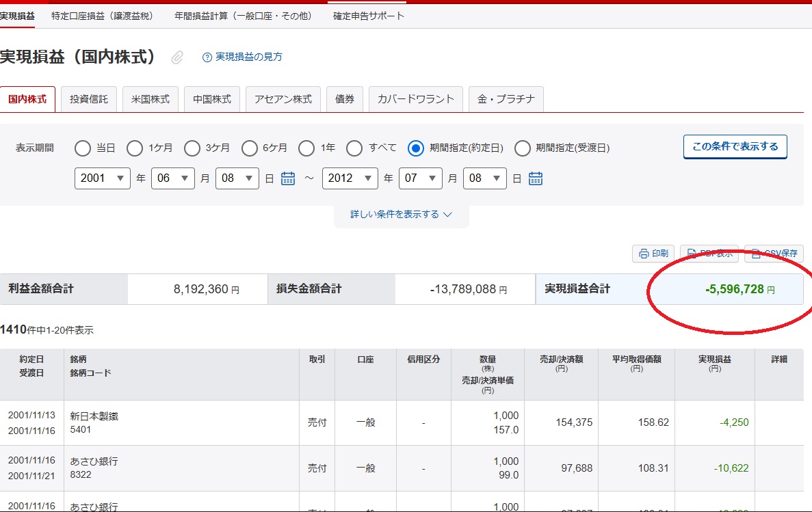Open the start date calendar picker
The height and width of the screenshot is (512, 812).
[x=288, y=178]
